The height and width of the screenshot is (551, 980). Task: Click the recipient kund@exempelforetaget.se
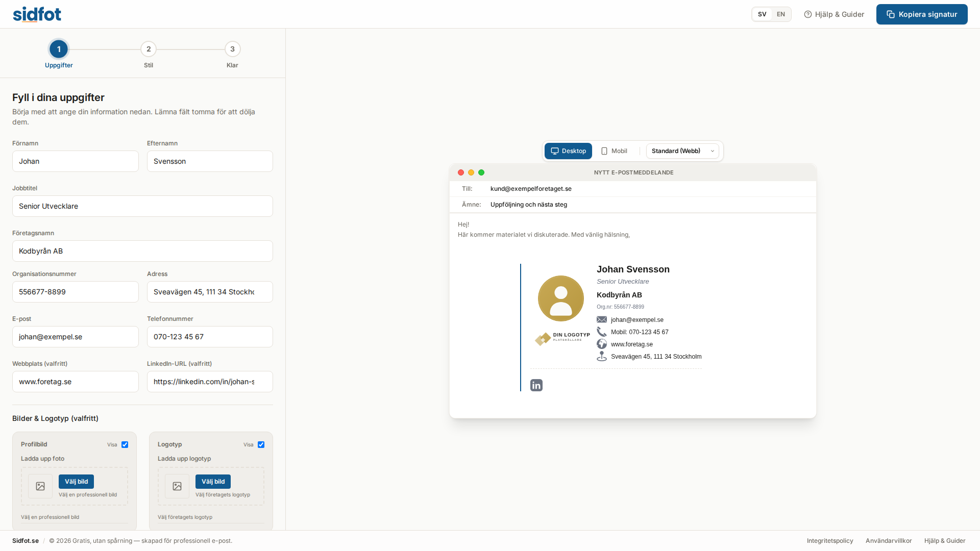tap(531, 189)
